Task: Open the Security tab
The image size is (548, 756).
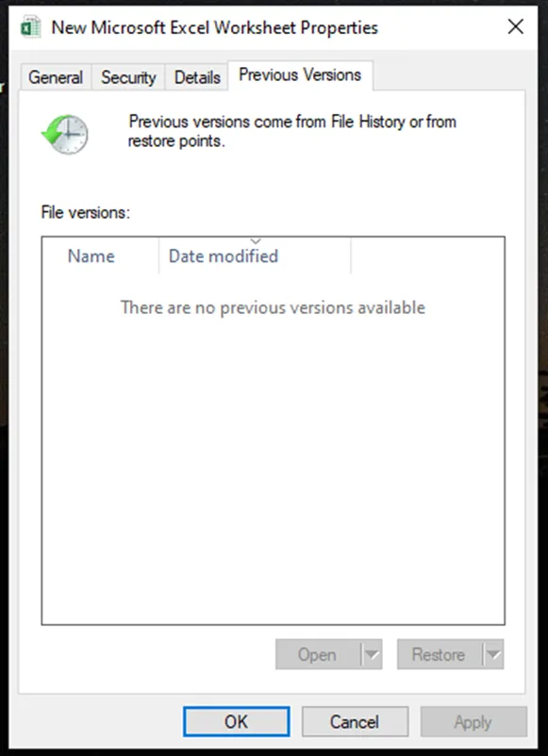Action: point(128,77)
